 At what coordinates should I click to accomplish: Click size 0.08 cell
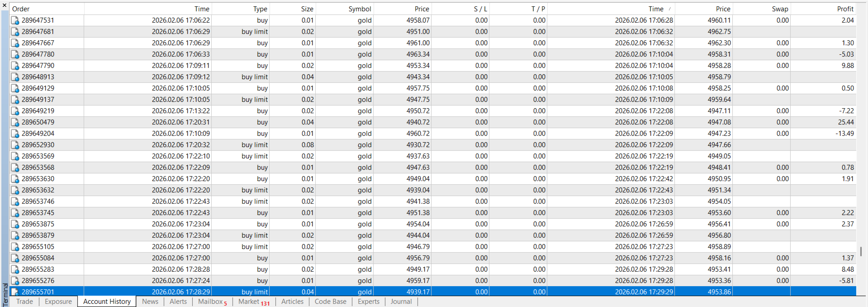coord(308,145)
